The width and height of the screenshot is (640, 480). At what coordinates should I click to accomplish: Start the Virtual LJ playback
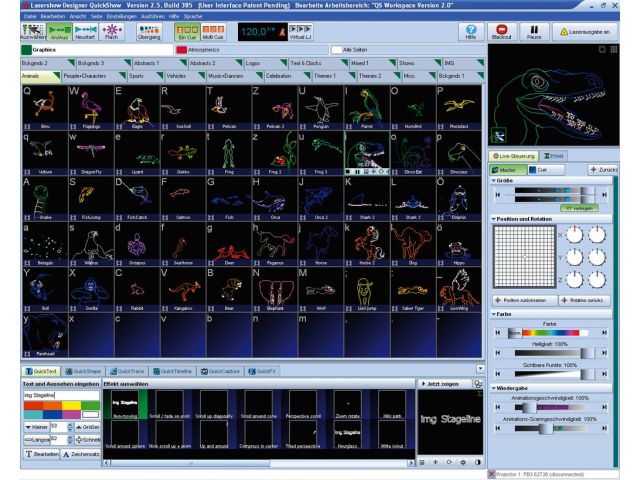(x=300, y=32)
